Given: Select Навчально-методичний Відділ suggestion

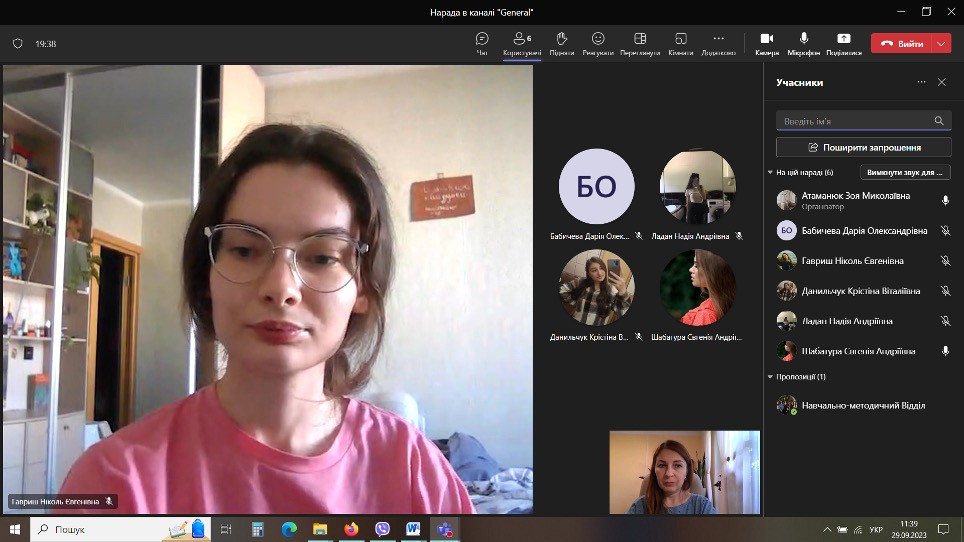Looking at the screenshot, I should click(x=863, y=406).
